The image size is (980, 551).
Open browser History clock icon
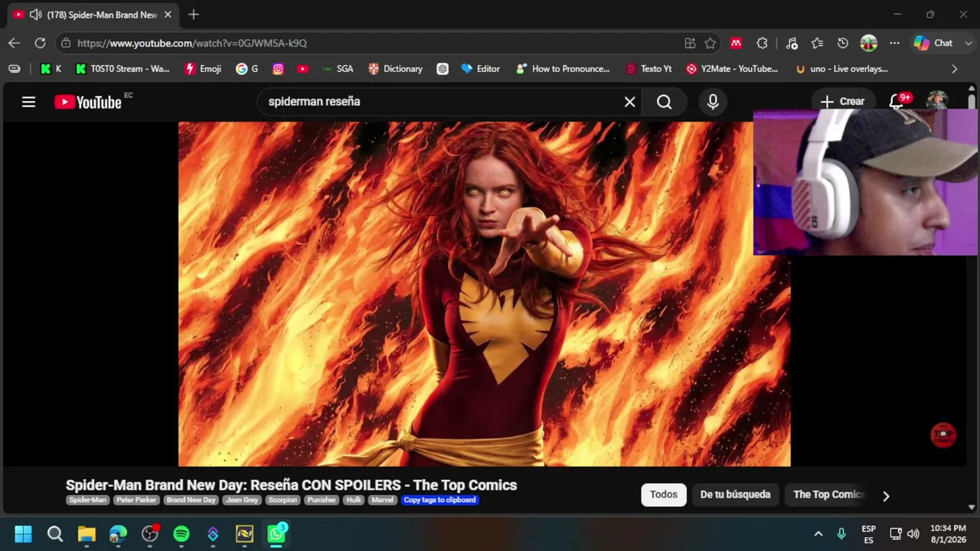coord(842,43)
